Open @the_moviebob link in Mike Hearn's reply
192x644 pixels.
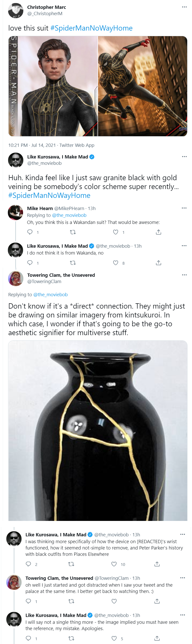click(69, 215)
